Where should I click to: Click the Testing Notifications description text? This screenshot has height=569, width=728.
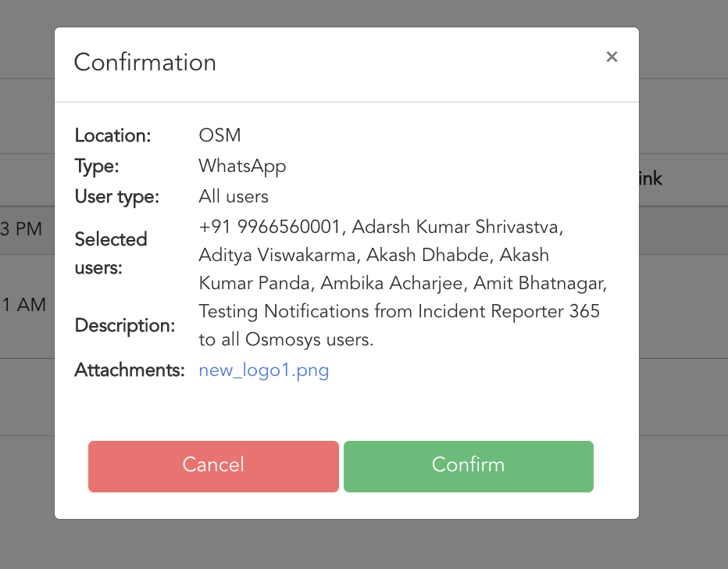pos(399,312)
